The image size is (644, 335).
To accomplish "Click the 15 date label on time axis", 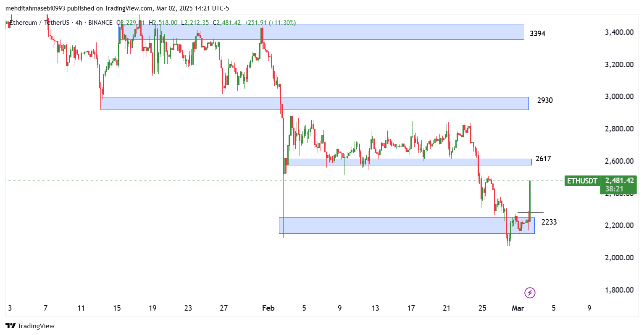I will pyautogui.click(x=117, y=308).
